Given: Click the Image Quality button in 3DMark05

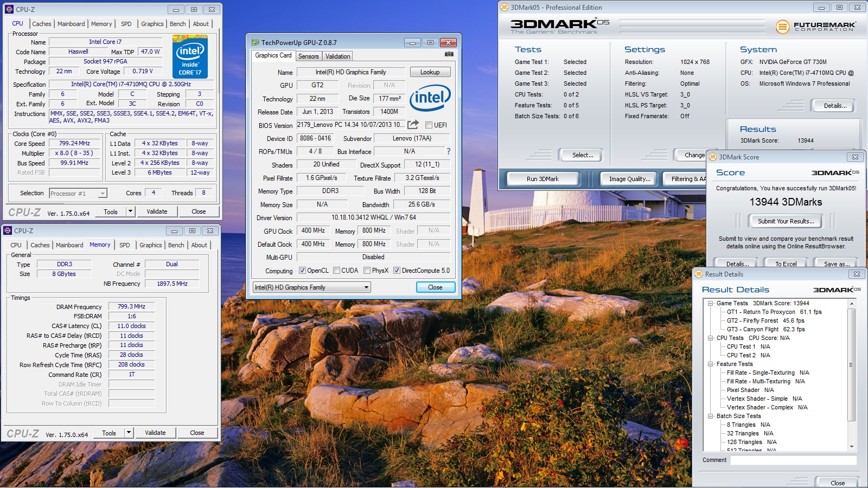Looking at the screenshot, I should pos(629,179).
